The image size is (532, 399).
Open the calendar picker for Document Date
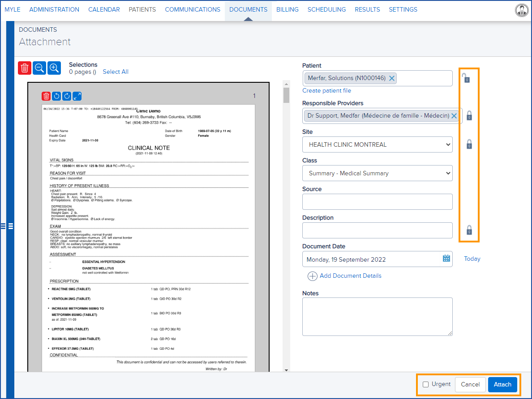(446, 259)
